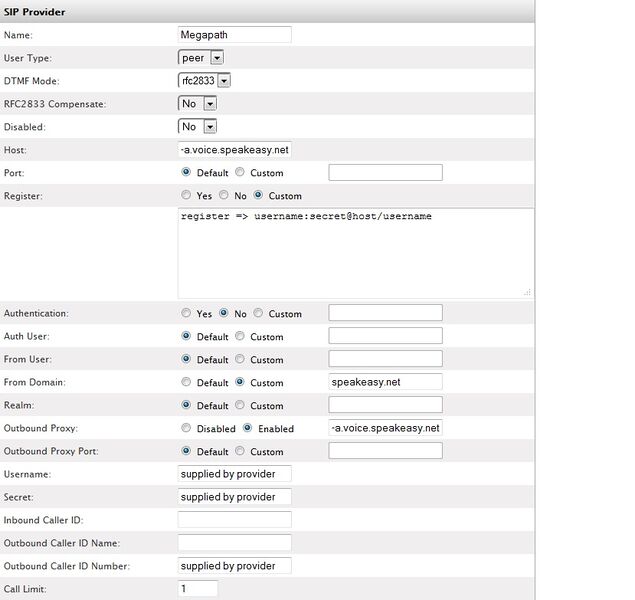Click the Host text field
635x600 pixels.
234,150
